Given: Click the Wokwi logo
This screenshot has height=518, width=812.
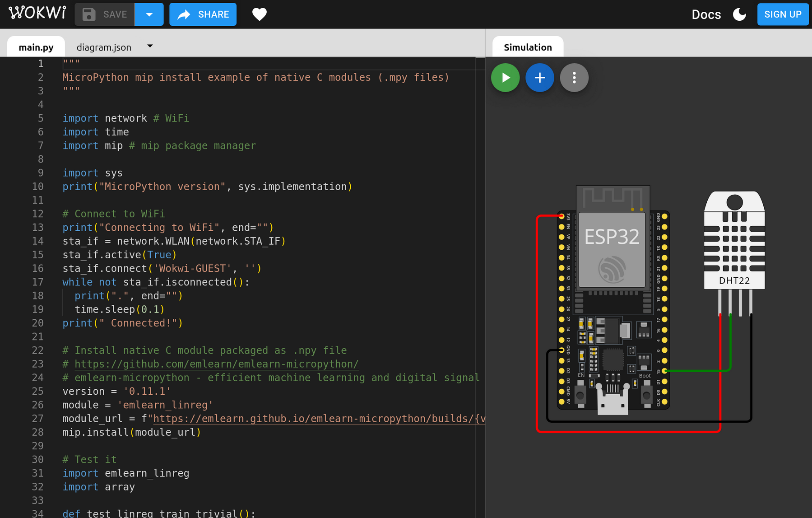Looking at the screenshot, I should click(x=37, y=13).
